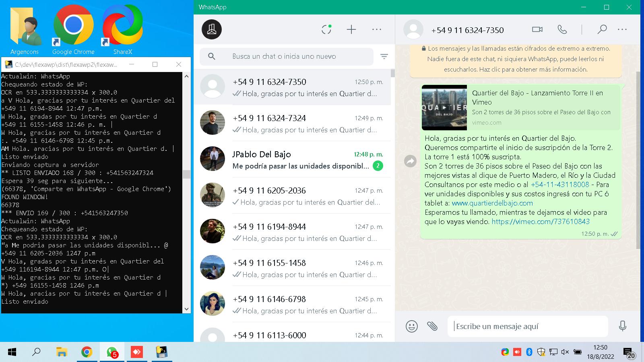644x362 pixels.
Task: Open network tray icon
Action: 553,352
